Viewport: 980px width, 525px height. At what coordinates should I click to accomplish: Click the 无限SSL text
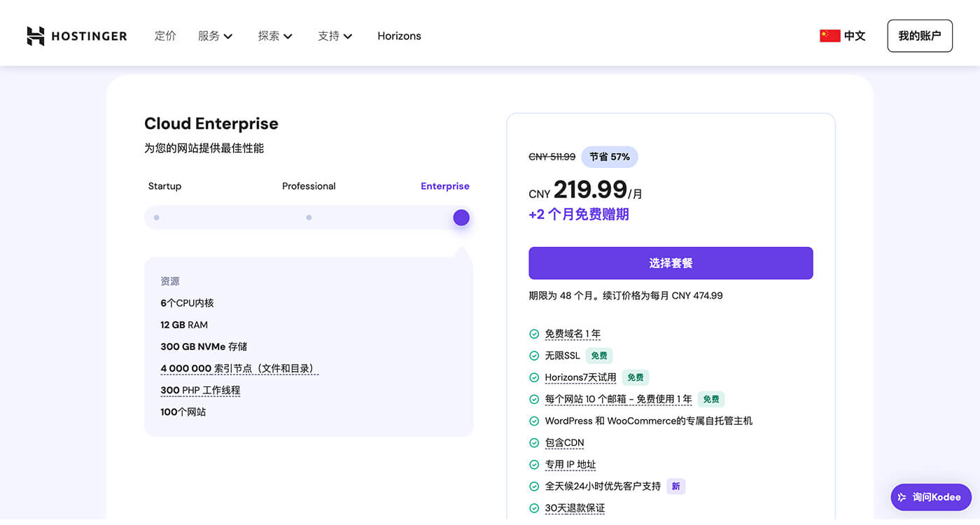pos(563,356)
